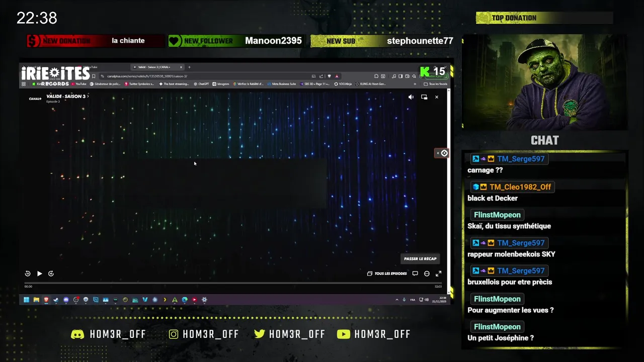Start playback with the play button
Image resolution: width=644 pixels, height=362 pixels.
coord(39,274)
